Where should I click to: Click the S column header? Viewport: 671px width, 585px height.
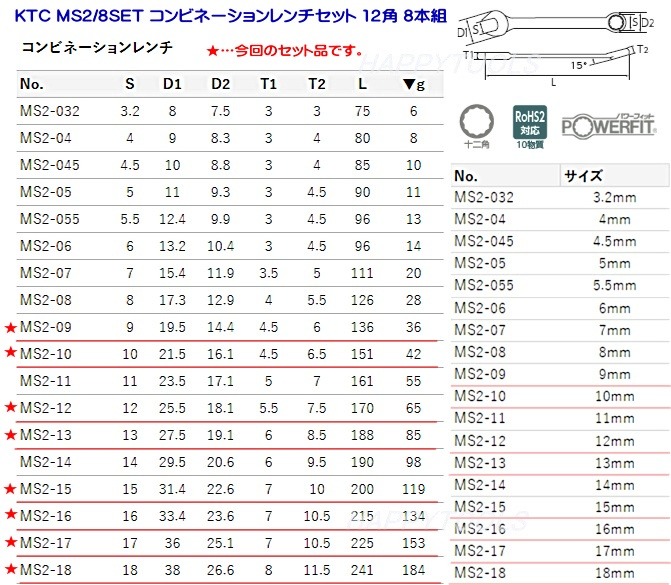click(x=130, y=84)
